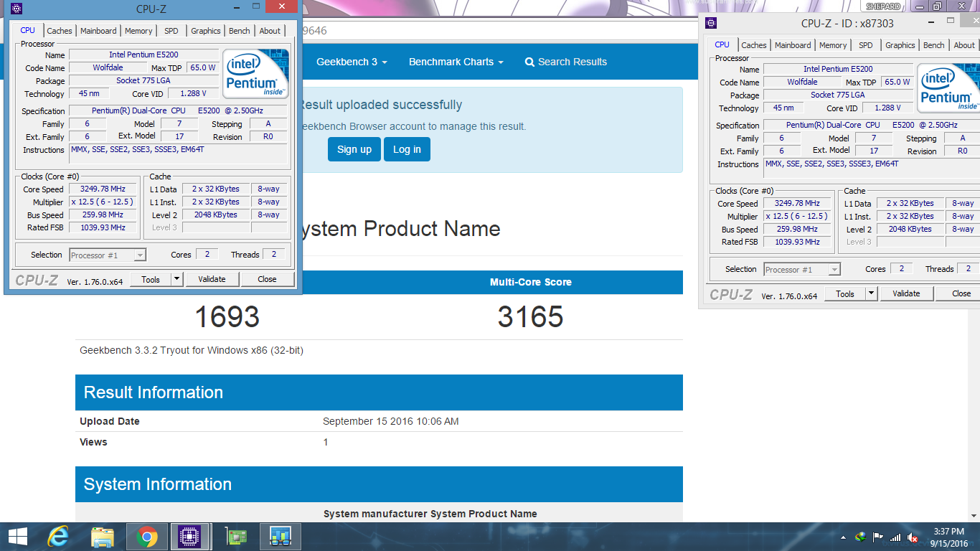
Task: Click Multiplier value x 12.5 in left CPU-Z
Action: pos(101,202)
